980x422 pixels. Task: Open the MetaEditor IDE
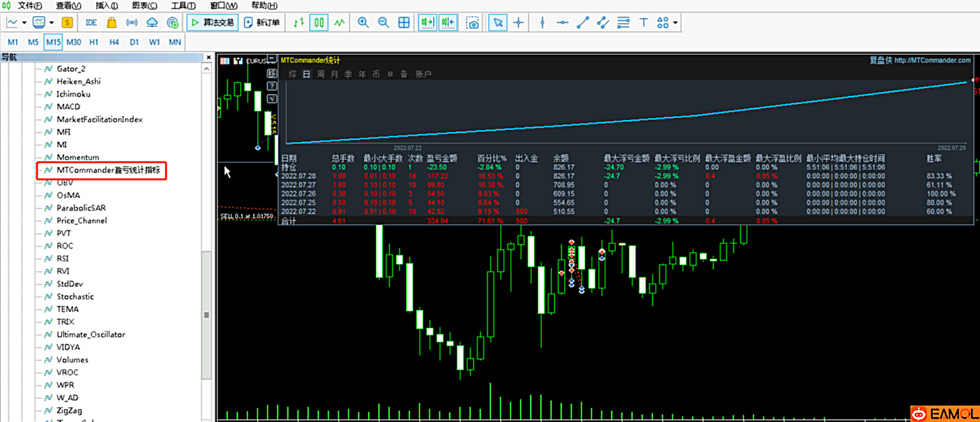pyautogui.click(x=91, y=23)
